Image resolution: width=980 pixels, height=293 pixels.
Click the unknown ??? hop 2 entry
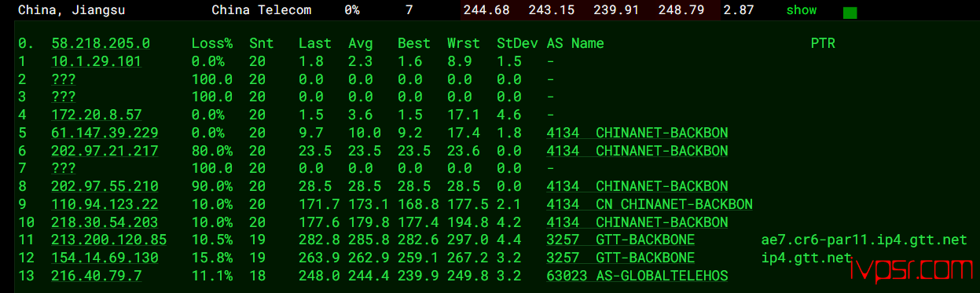(x=63, y=79)
